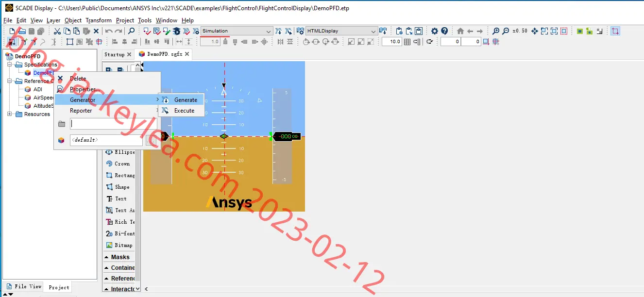The image size is (644, 297).
Task: Click the Home navigation icon
Action: tap(460, 31)
